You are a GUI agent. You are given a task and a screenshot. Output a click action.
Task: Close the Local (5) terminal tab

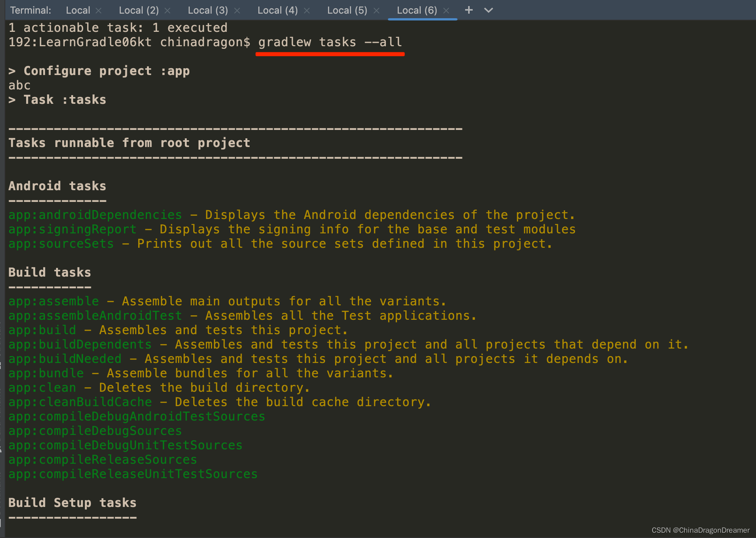point(376,11)
